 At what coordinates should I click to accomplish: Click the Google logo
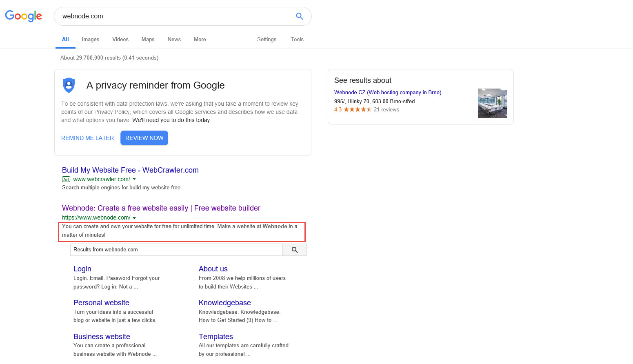click(x=23, y=16)
